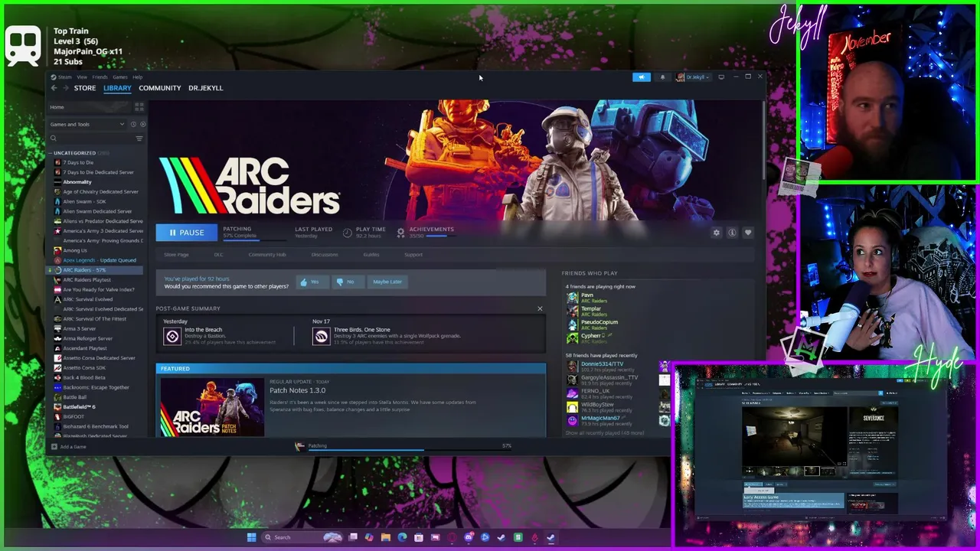Screen dimensions: 980x551
Task: Open Steam from the Windows taskbar
Action: [550, 537]
